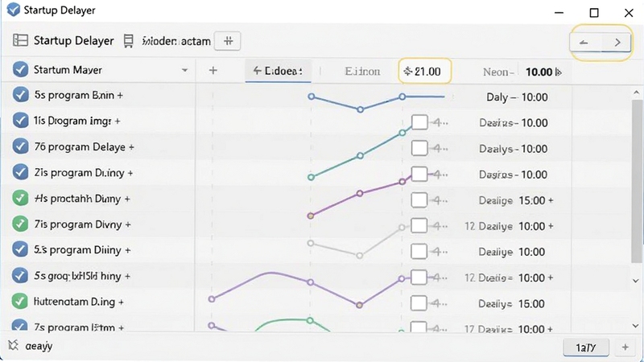Uncheck '2is program Diincy' row
Image resolution: width=644 pixels, height=362 pixels.
pos(20,172)
